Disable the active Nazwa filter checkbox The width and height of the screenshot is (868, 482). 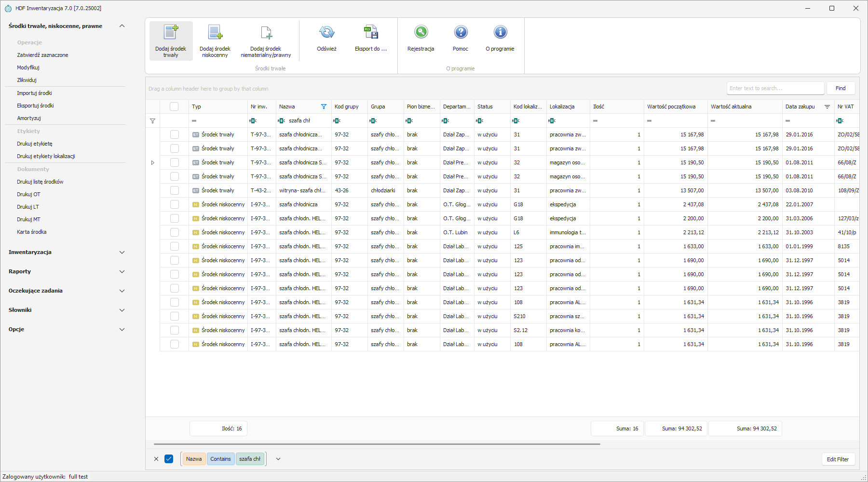tap(169, 459)
